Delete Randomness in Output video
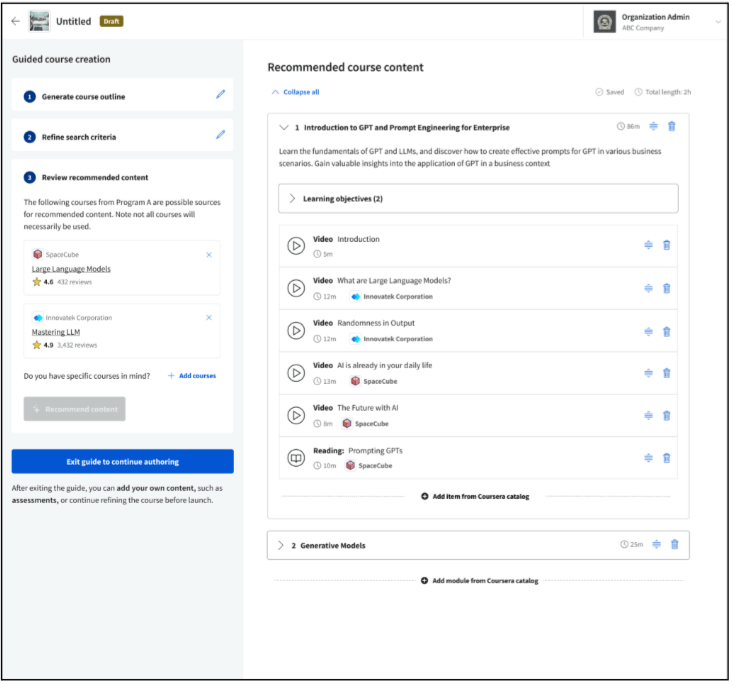 tap(667, 332)
